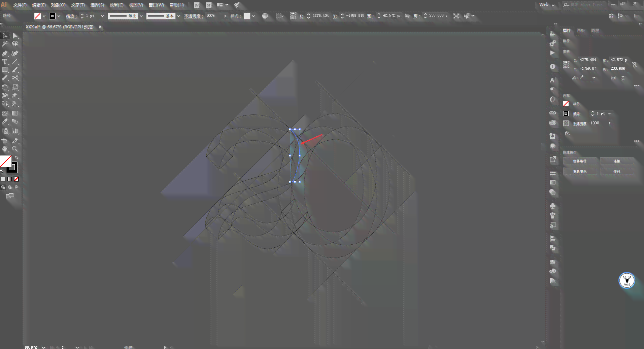644x349 pixels.
Task: Set None mode under fill/stroke swatches
Action: click(x=16, y=179)
